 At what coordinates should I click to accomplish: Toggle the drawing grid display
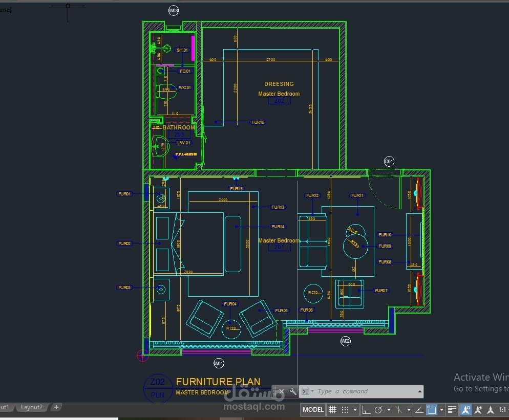(332, 410)
